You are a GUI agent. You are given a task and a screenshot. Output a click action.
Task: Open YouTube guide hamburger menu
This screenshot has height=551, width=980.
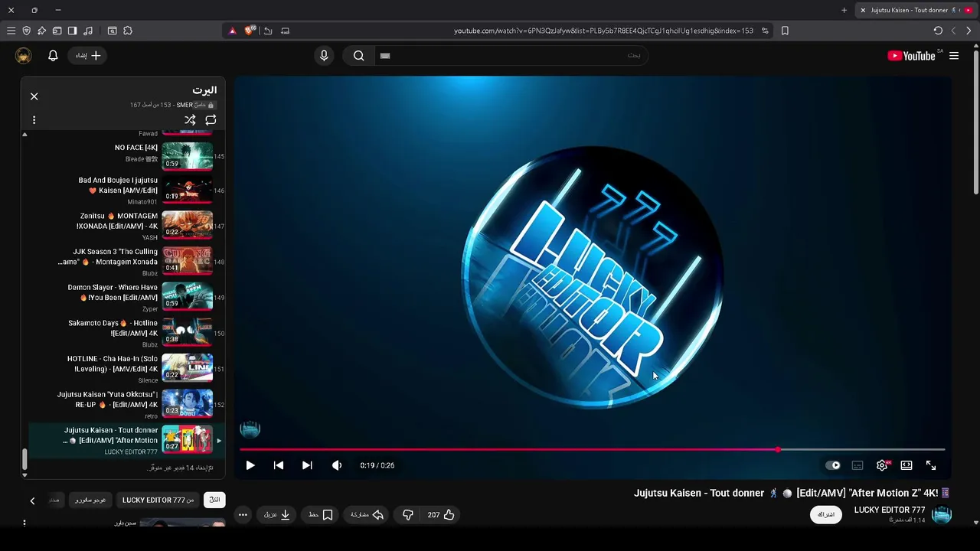(954, 55)
